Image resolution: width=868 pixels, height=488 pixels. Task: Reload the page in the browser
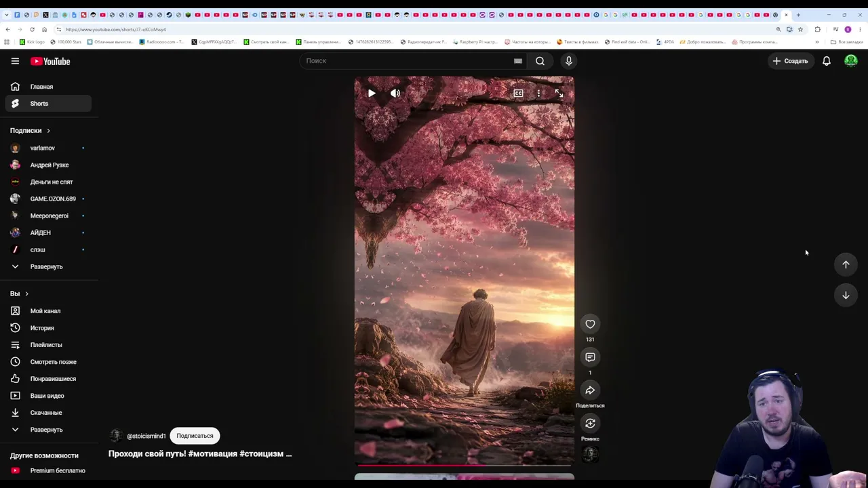coord(32,29)
